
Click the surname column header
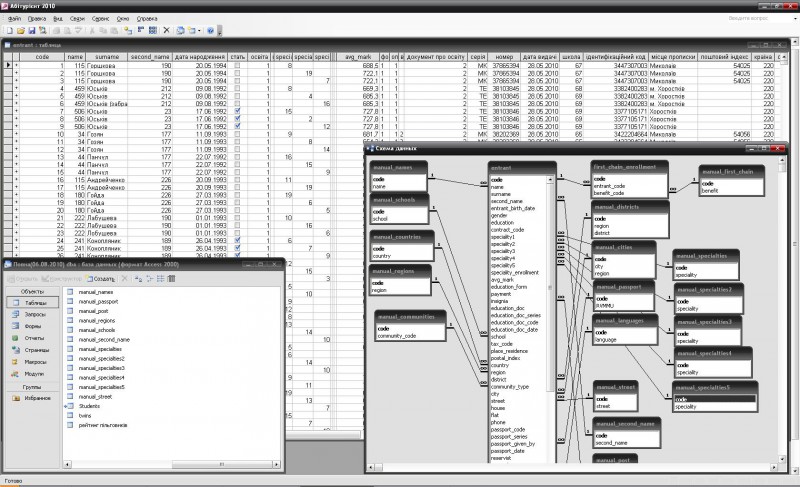(x=107, y=57)
